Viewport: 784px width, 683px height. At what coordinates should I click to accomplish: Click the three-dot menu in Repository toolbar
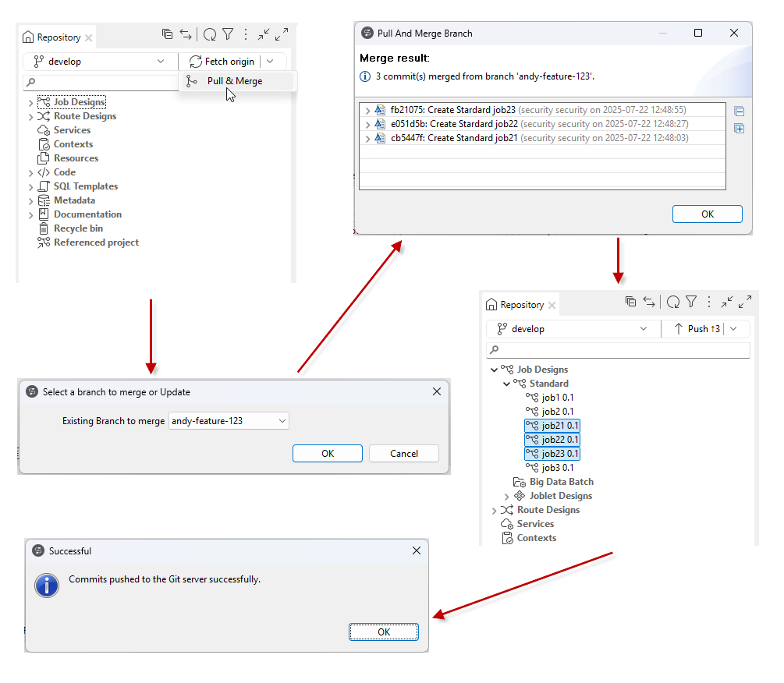[245, 34]
